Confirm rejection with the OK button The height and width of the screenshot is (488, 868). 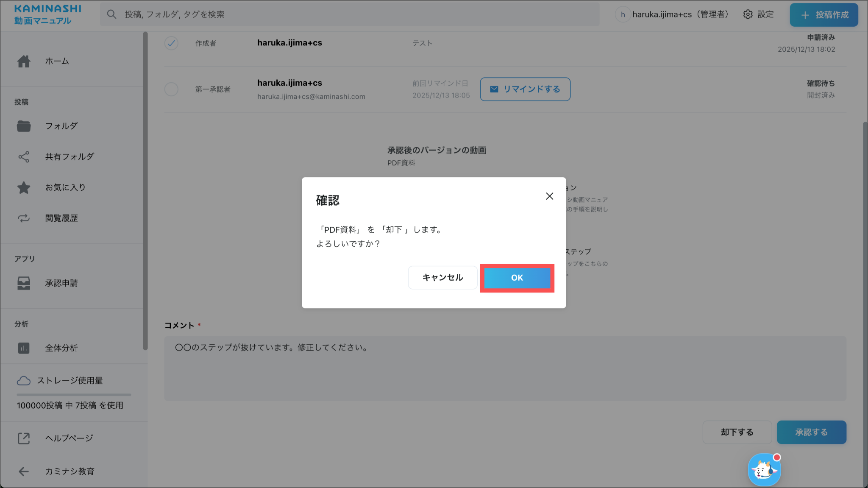tap(517, 278)
